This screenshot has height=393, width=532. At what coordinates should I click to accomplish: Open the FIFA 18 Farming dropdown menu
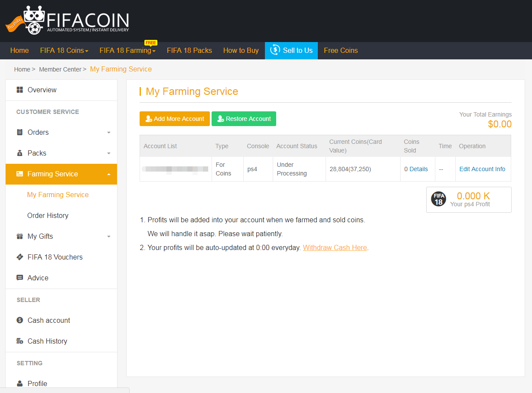pos(127,50)
